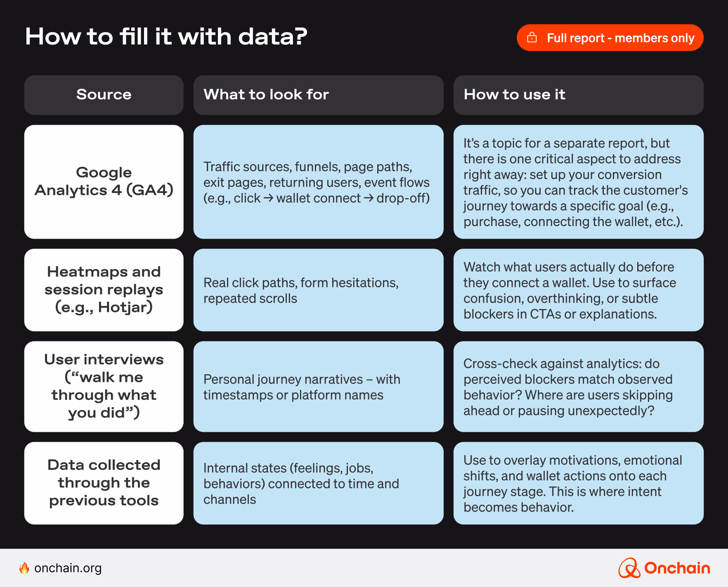The width and height of the screenshot is (728, 587).
Task: Click the Real click paths, form hesitations cell
Action: (318, 290)
